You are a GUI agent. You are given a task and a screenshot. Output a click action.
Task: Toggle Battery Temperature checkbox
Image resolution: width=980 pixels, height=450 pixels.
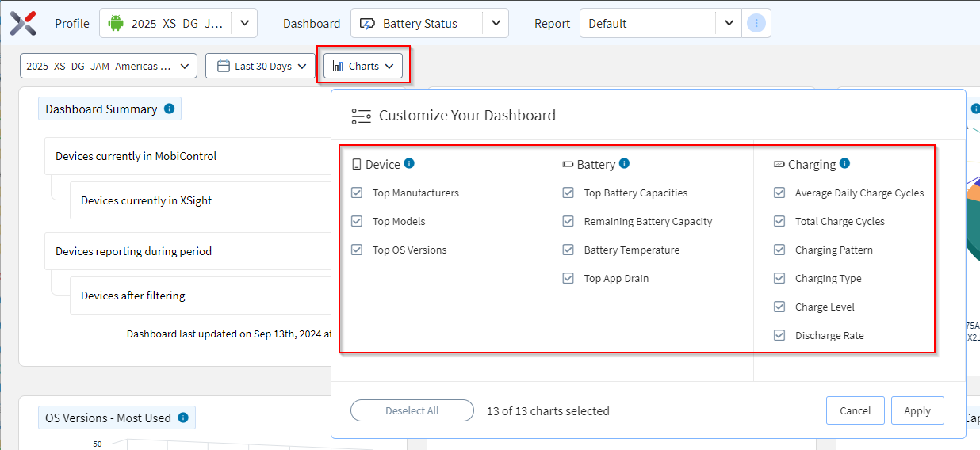[x=568, y=250]
